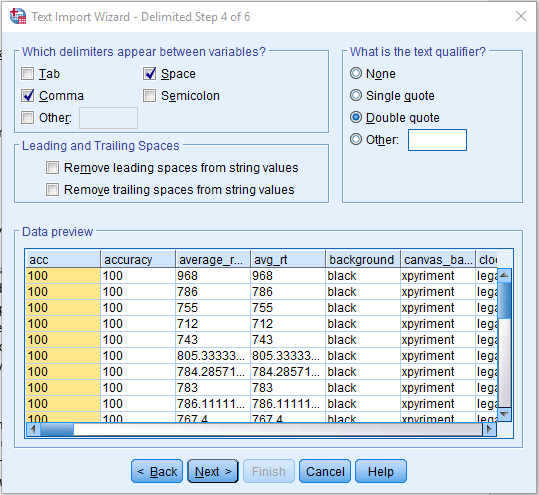Screen dimensions: 539x495
Task: Click the SPSS wizard icon in title bar
Action: [x=18, y=16]
